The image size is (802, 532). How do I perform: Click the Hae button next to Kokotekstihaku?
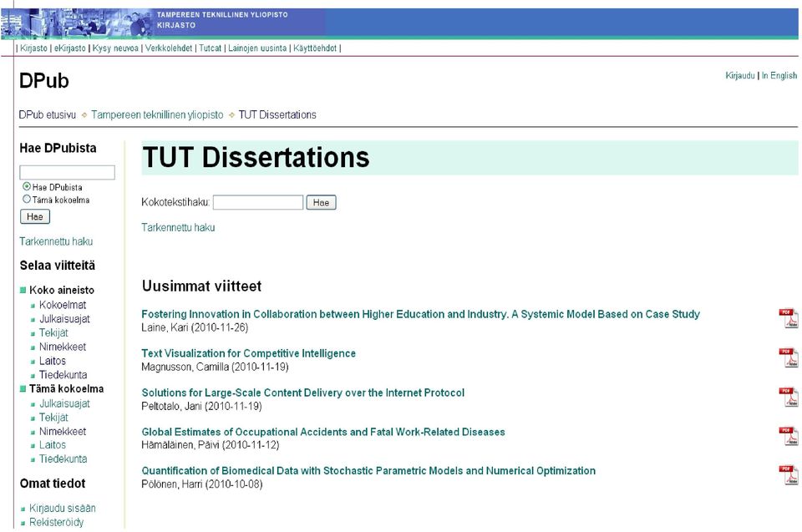coord(321,203)
